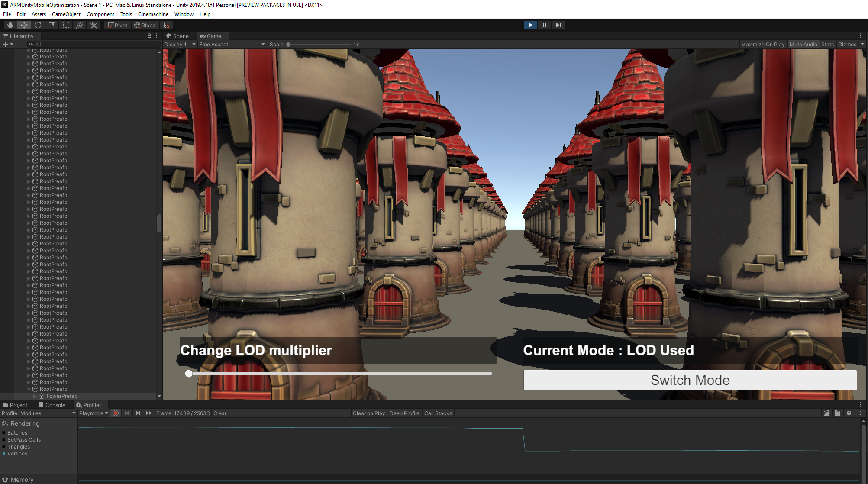
Task: Pause play mode
Action: pos(544,25)
